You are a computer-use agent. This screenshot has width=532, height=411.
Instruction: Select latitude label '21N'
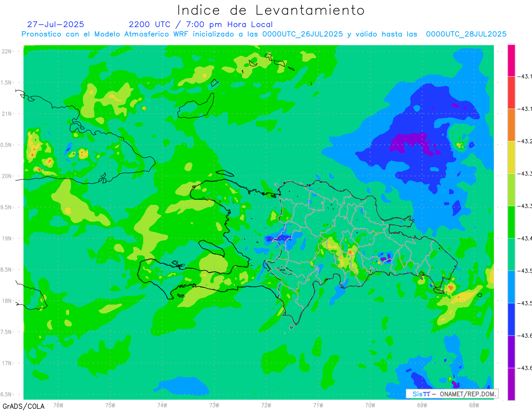pyautogui.click(x=7, y=114)
